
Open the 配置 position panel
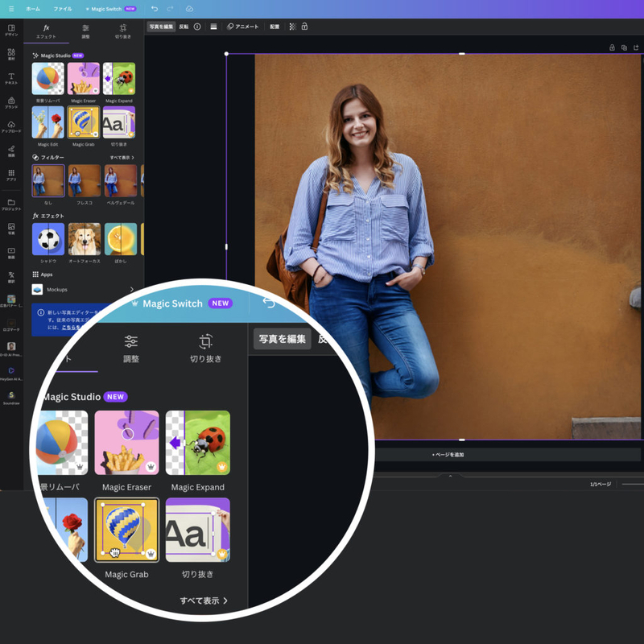point(275,27)
